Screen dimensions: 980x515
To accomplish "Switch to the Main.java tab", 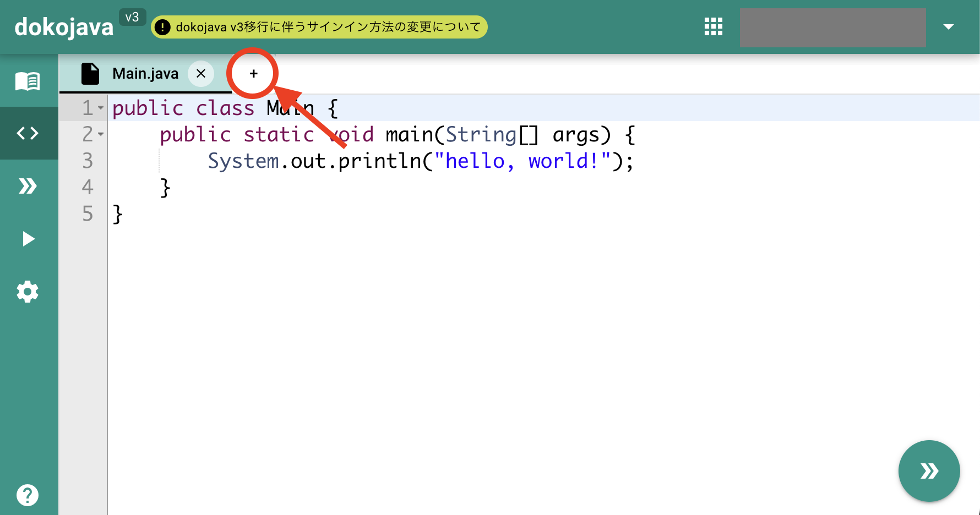I will (145, 74).
